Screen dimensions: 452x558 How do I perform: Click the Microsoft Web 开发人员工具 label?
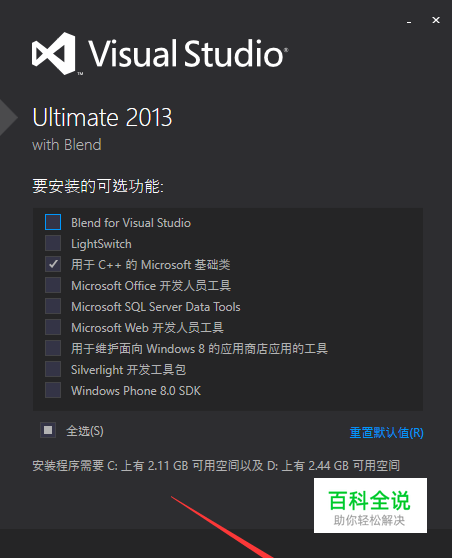[147, 328]
